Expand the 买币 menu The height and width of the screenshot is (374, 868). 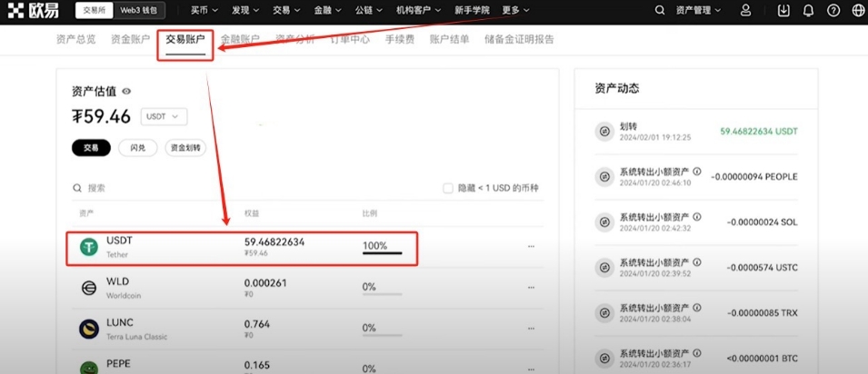pos(205,10)
